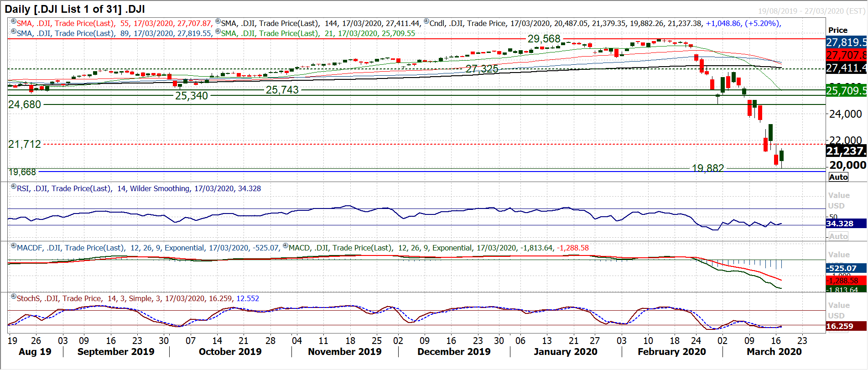Select the StochS 14, 3, Simple legend text
Image resolution: width=868 pixels, height=370 pixels.
click(138, 298)
